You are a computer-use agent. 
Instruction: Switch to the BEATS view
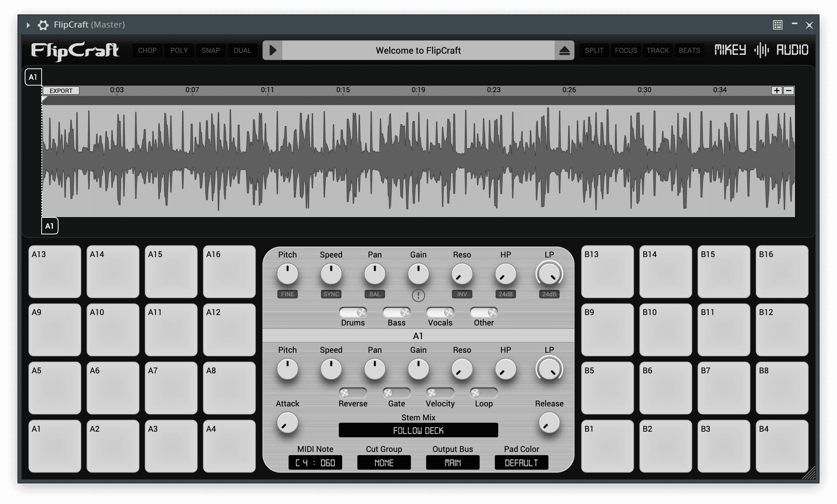689,51
